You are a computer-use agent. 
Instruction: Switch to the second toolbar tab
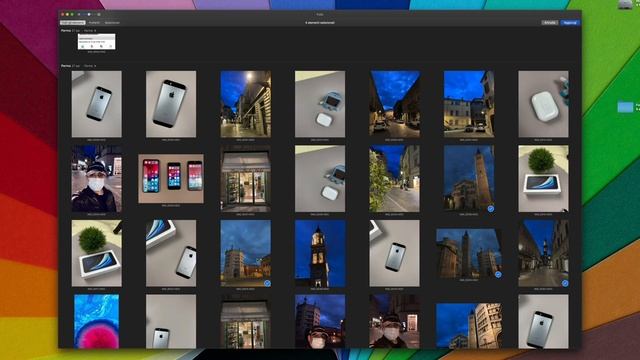[x=94, y=23]
